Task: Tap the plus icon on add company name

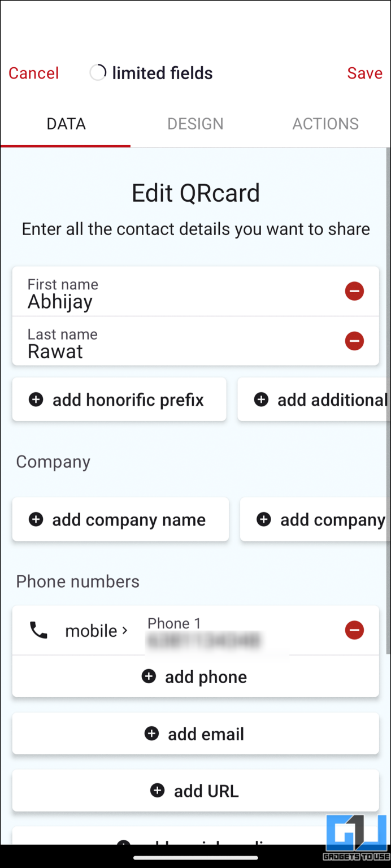Action: (x=36, y=519)
